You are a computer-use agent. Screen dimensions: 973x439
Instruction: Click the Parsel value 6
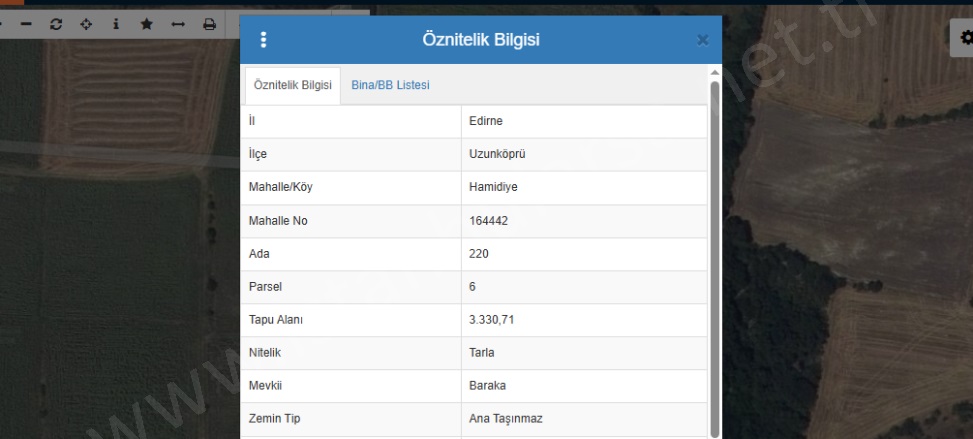(473, 286)
